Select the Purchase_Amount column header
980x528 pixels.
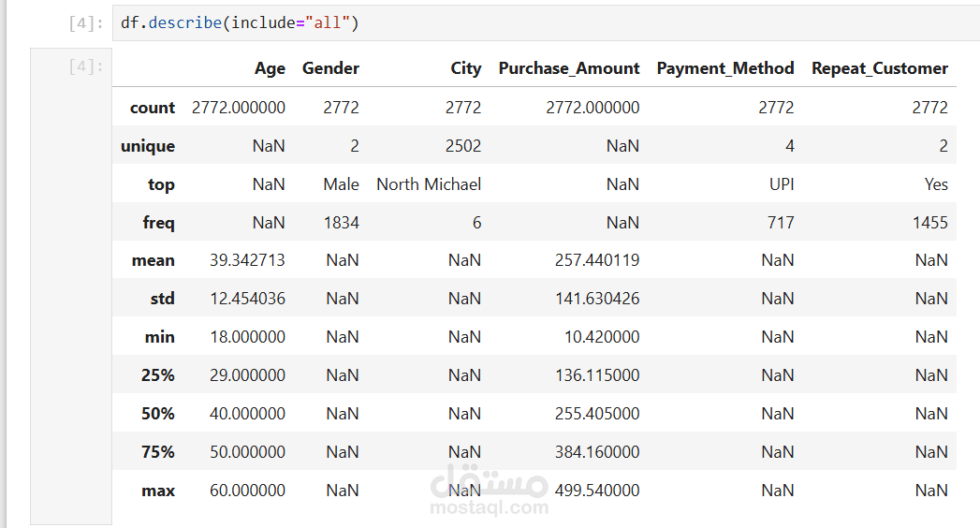[x=569, y=68]
